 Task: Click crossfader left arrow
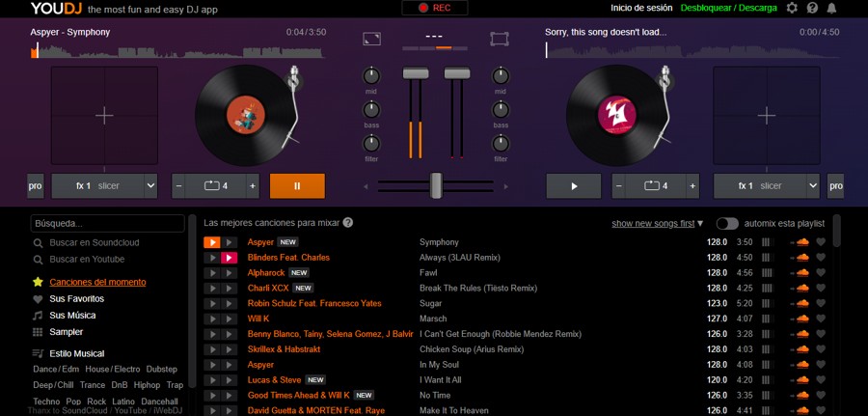pos(366,186)
